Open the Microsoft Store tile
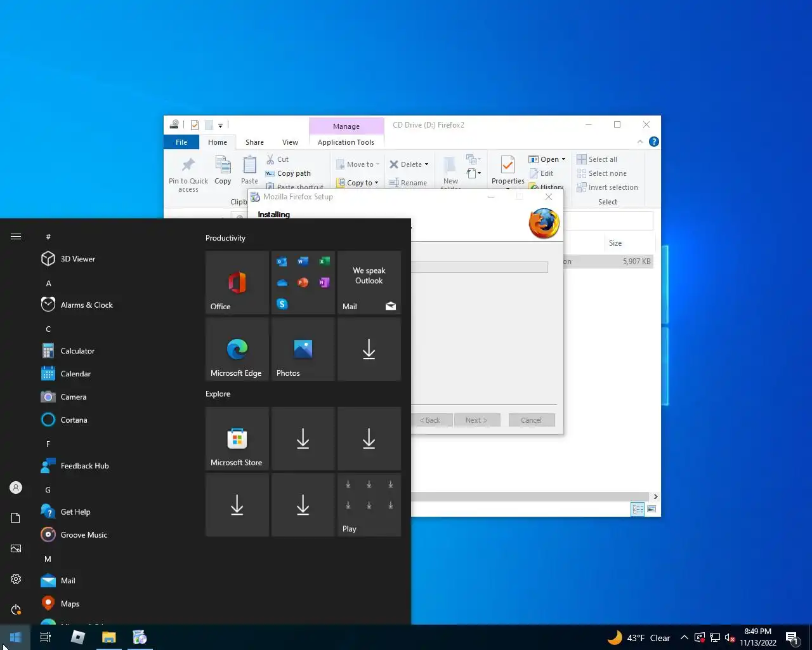Viewport: 812px width, 650px height. coord(237,439)
